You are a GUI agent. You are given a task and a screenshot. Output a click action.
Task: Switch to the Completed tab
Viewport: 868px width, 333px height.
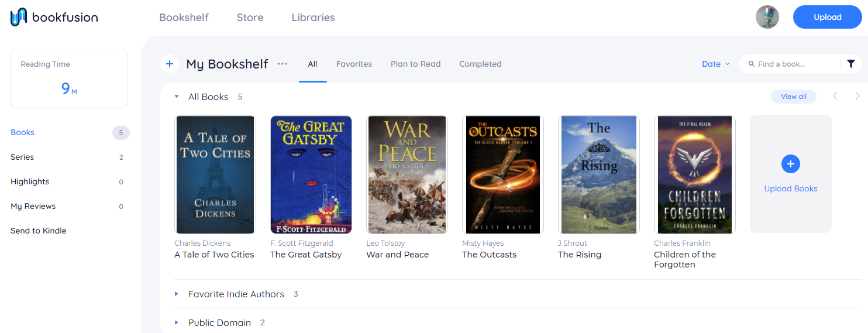point(480,64)
